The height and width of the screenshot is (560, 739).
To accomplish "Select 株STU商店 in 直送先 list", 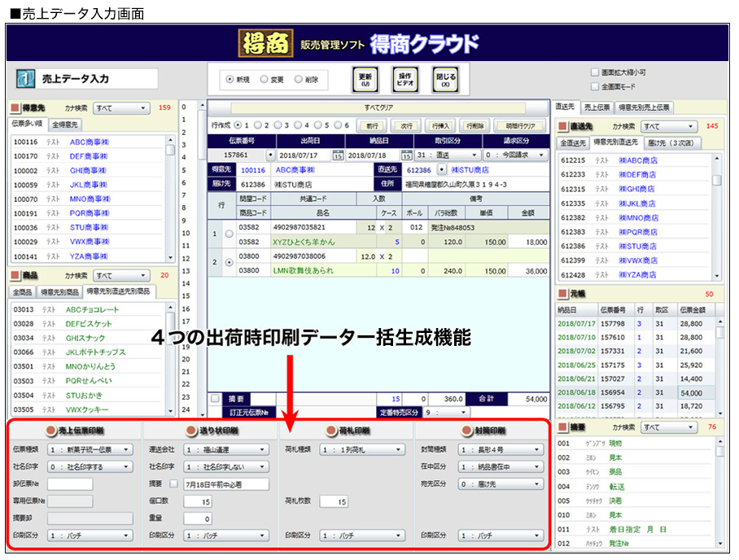I will coord(634,246).
